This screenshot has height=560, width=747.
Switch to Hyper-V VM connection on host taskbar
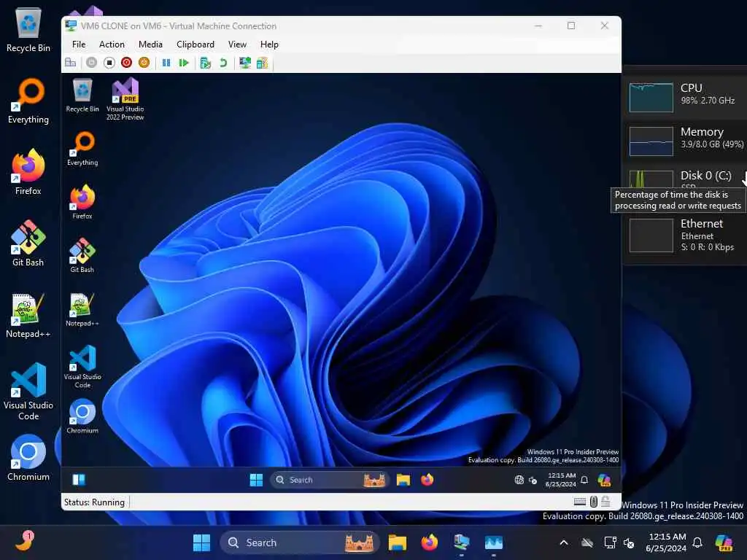[461, 542]
